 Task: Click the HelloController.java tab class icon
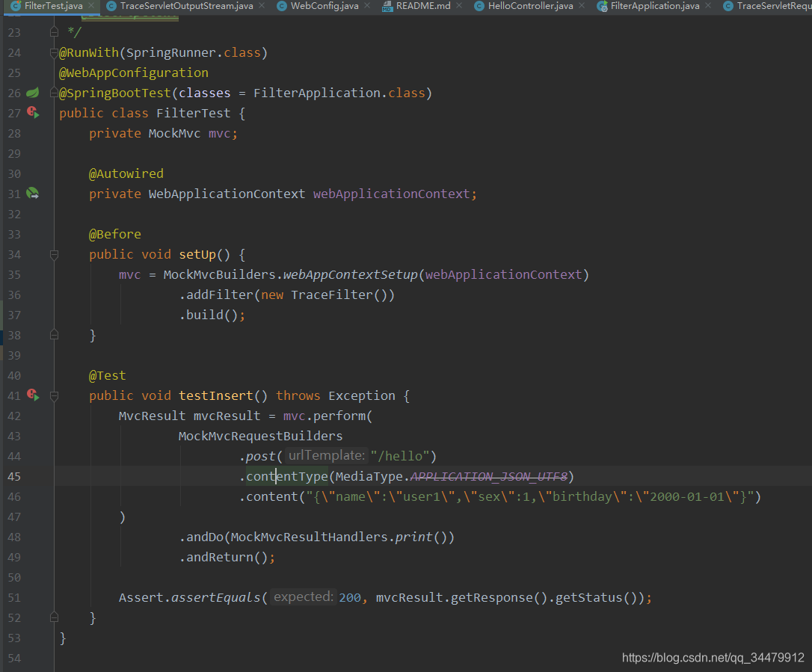click(x=479, y=6)
